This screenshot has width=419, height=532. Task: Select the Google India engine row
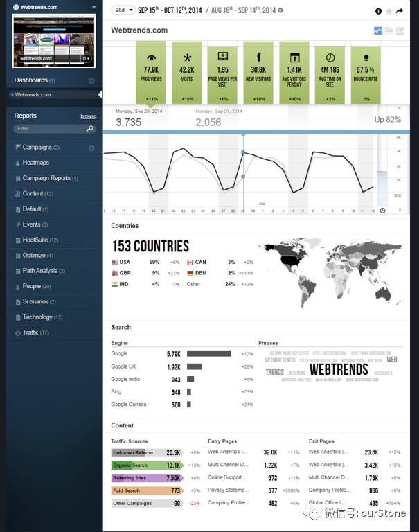(182, 380)
